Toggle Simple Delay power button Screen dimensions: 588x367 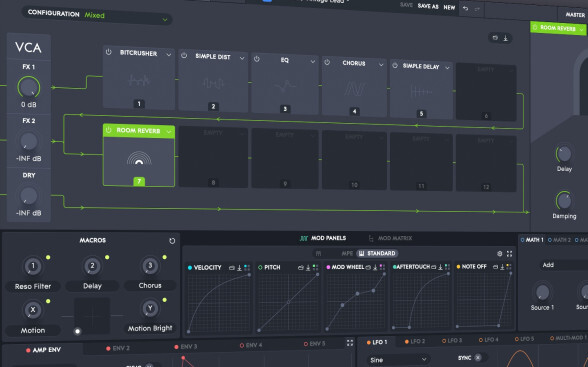(395, 65)
